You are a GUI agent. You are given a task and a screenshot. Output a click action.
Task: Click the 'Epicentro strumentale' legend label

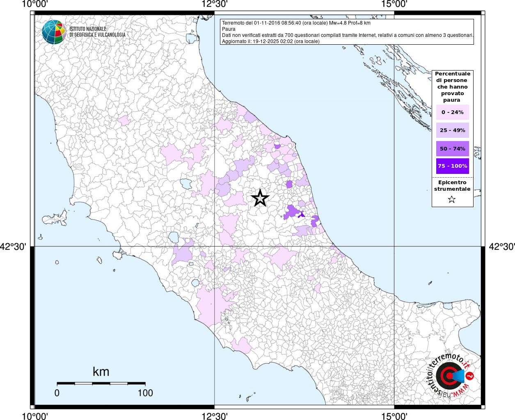click(x=452, y=186)
